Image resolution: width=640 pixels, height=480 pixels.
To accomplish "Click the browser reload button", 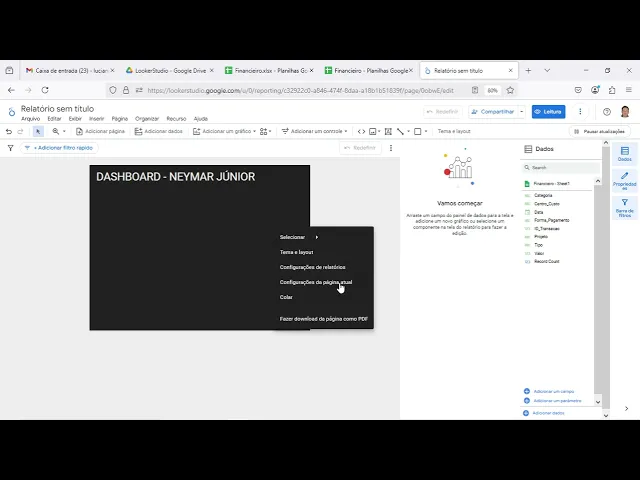I will click(45, 90).
